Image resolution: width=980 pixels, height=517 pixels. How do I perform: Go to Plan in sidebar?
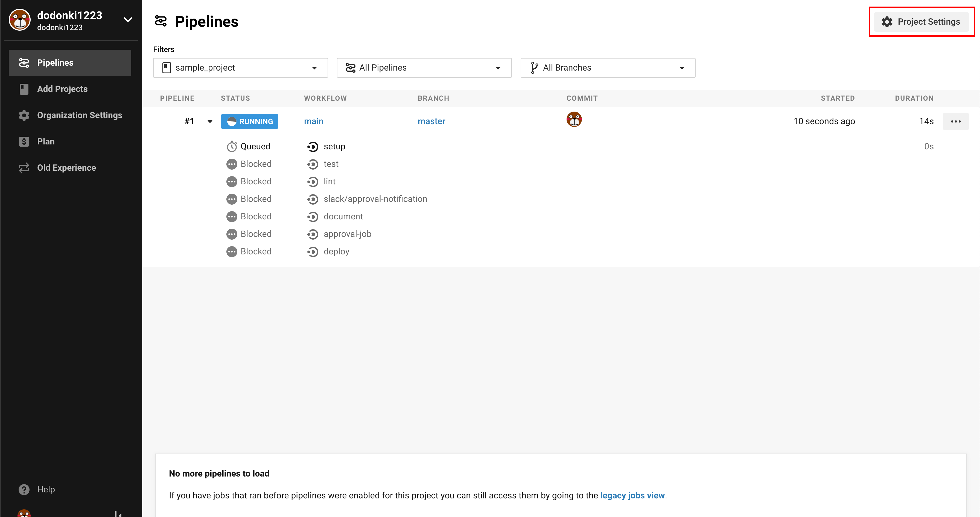46,142
